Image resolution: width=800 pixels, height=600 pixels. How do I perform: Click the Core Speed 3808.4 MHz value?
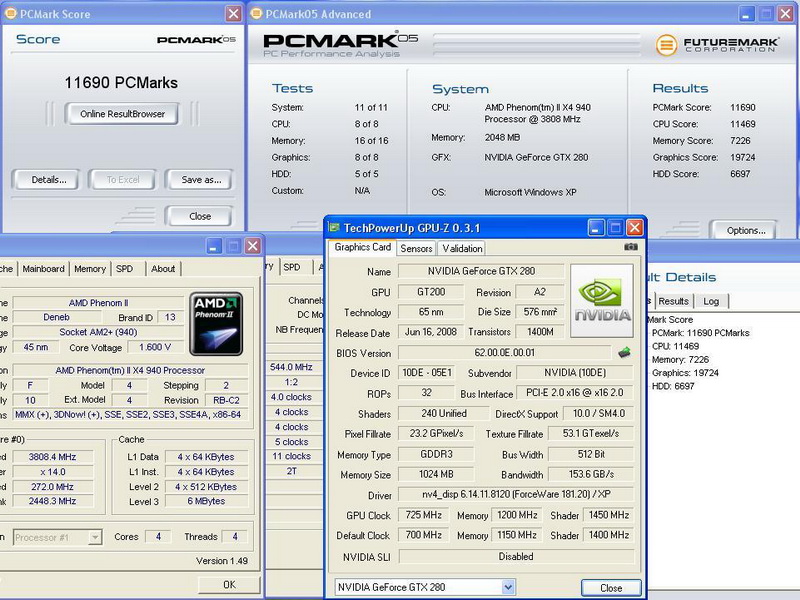(x=53, y=457)
